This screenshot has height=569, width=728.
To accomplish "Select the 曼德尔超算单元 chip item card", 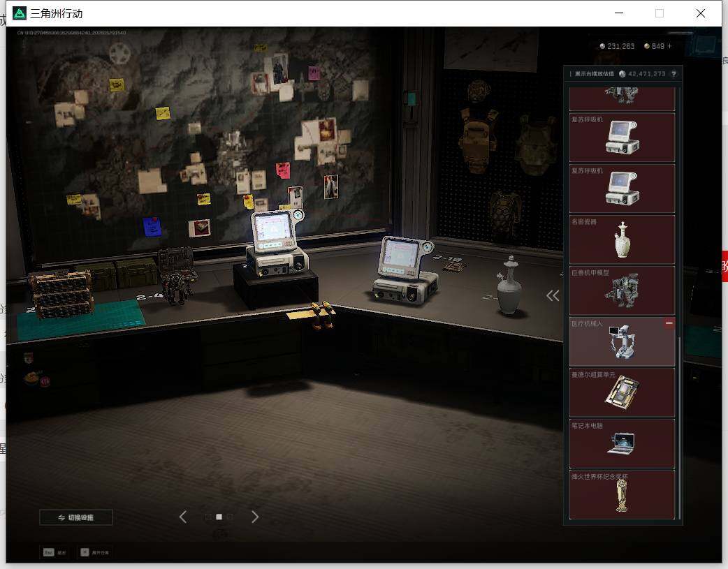I will [622, 392].
